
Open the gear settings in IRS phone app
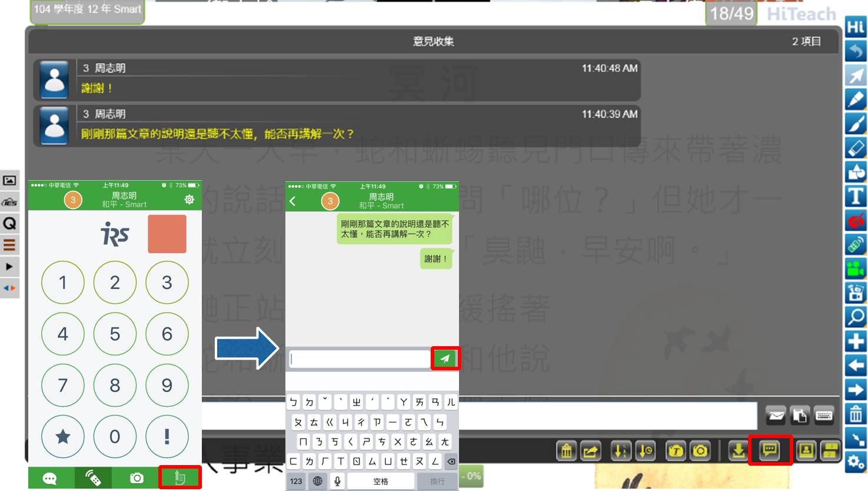click(189, 200)
